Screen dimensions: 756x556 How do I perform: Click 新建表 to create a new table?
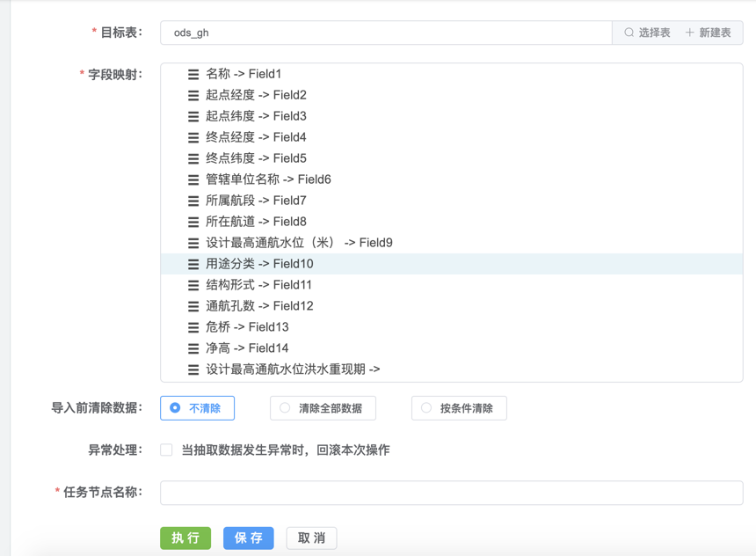coord(708,33)
